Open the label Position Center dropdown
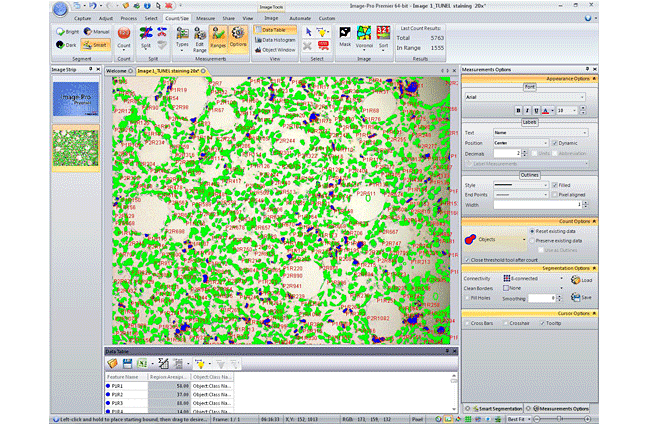Viewport: 647px width, 425px height. tap(521, 143)
